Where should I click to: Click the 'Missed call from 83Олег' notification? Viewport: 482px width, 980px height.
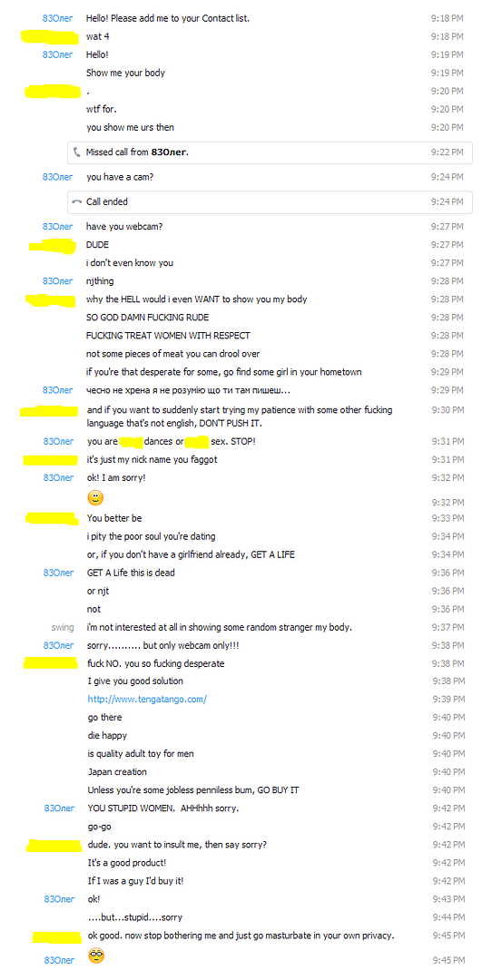click(x=270, y=152)
